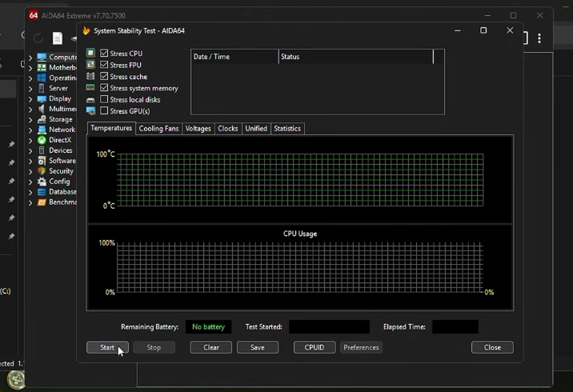Viewport: 573px width, 392px height.
Task: Click the Test Started field
Action: click(329, 327)
